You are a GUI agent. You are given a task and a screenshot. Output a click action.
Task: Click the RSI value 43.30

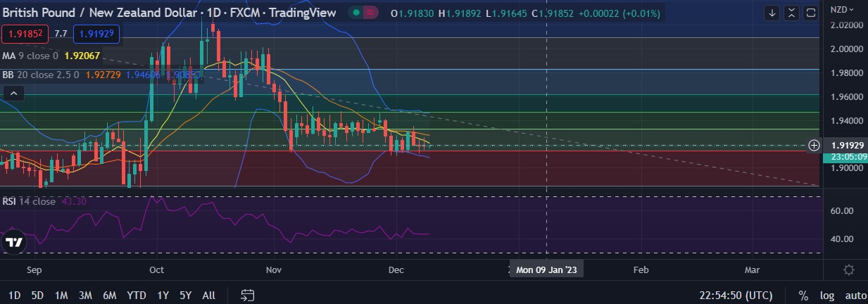pyautogui.click(x=74, y=201)
